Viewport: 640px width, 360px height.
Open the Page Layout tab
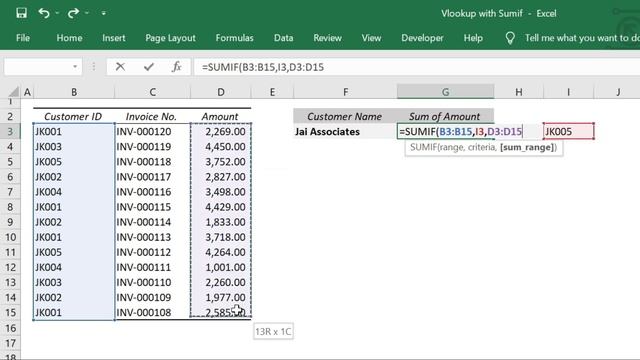(170, 38)
